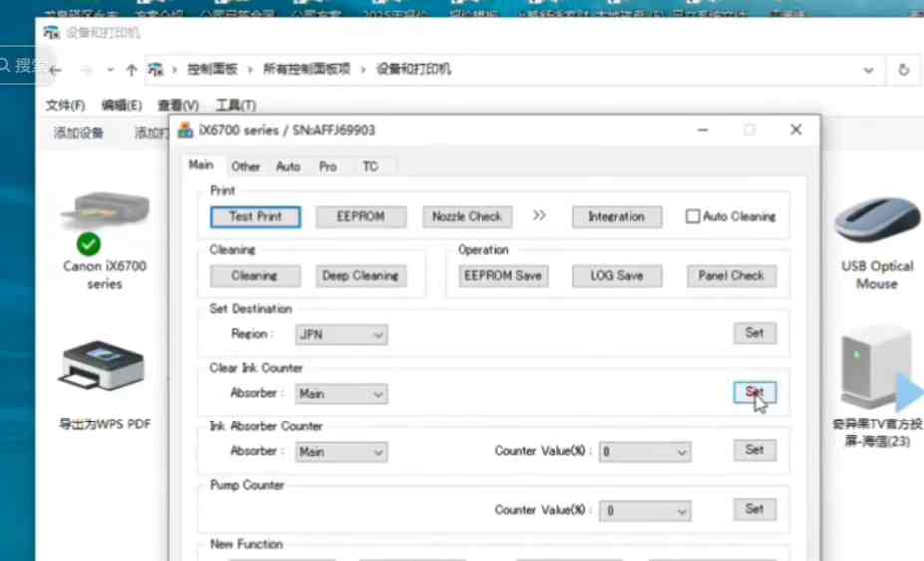Viewport: 924px width, 561px height.
Task: Click the Integration button
Action: click(617, 217)
